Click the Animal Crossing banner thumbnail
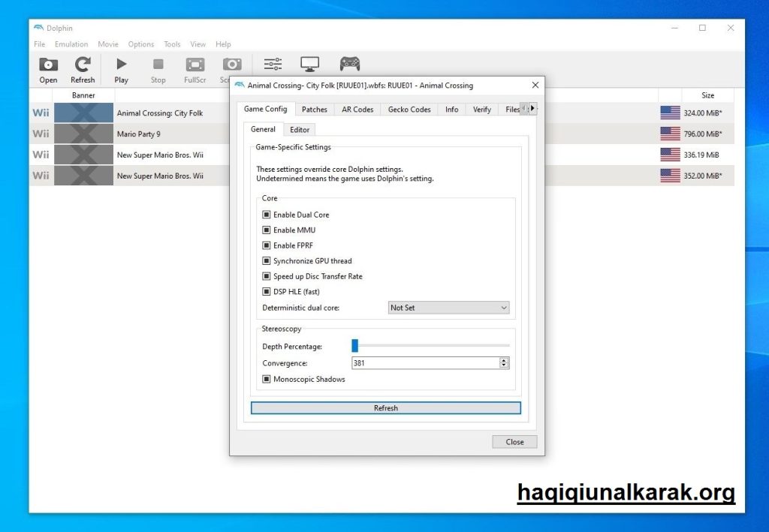769x532 pixels. [x=83, y=113]
